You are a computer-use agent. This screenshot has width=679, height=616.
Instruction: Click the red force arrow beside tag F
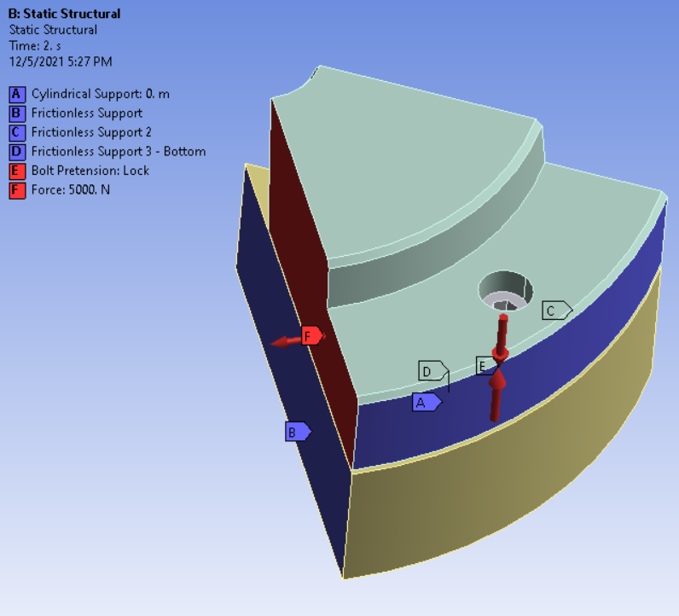[286, 342]
